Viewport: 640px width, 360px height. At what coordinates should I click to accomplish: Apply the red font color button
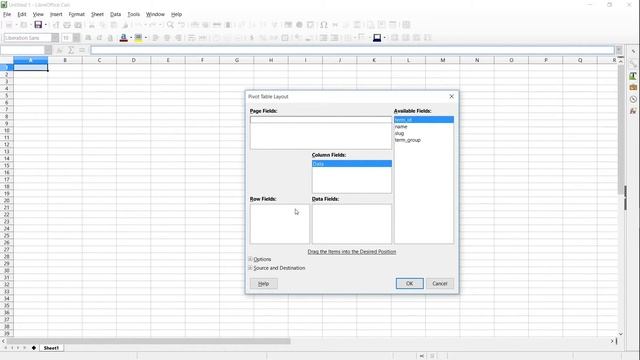[124, 38]
